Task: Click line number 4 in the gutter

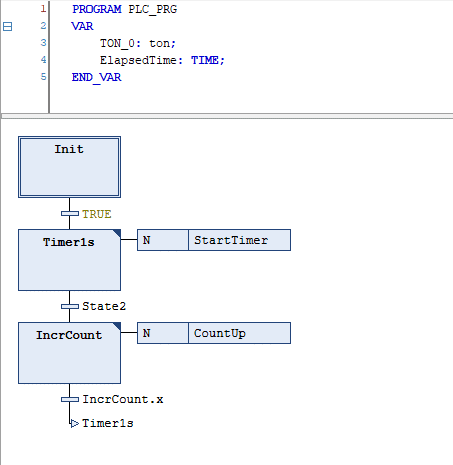Action: 43,60
